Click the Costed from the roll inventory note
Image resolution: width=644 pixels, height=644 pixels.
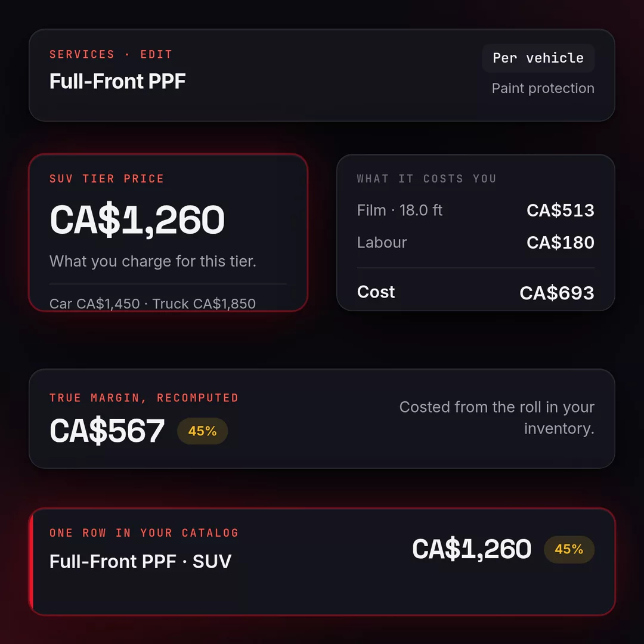click(x=497, y=417)
